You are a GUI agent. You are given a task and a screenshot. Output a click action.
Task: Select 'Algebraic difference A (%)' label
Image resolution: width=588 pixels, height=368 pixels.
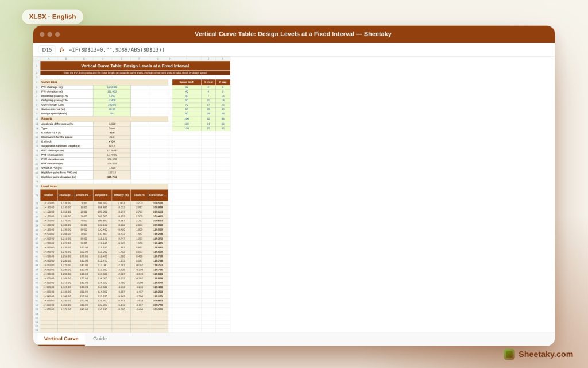click(67, 124)
